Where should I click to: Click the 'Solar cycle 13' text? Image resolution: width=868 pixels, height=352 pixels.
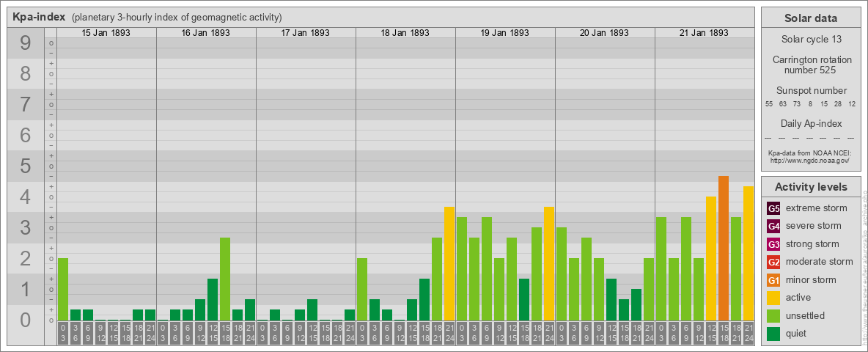coord(811,40)
